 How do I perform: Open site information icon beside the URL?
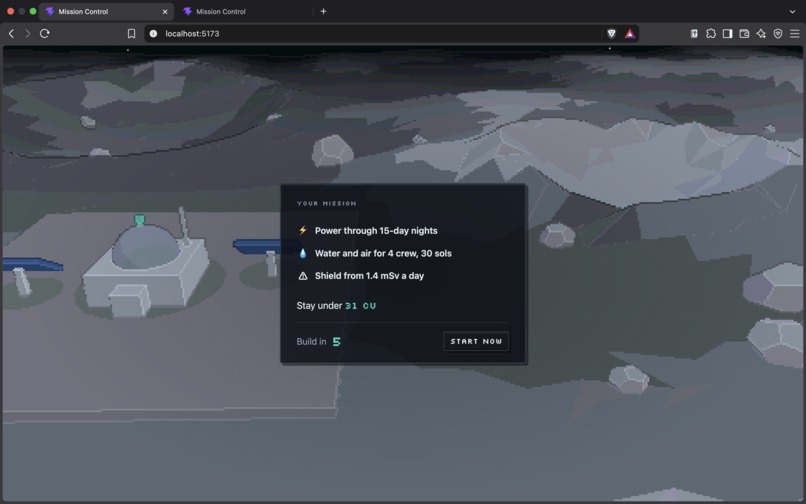(x=153, y=33)
